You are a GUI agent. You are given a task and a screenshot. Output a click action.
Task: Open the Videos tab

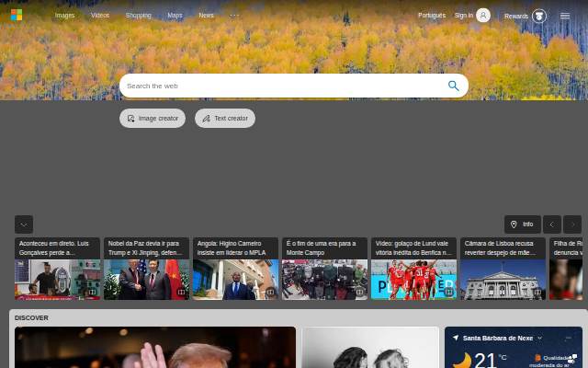coord(100,16)
